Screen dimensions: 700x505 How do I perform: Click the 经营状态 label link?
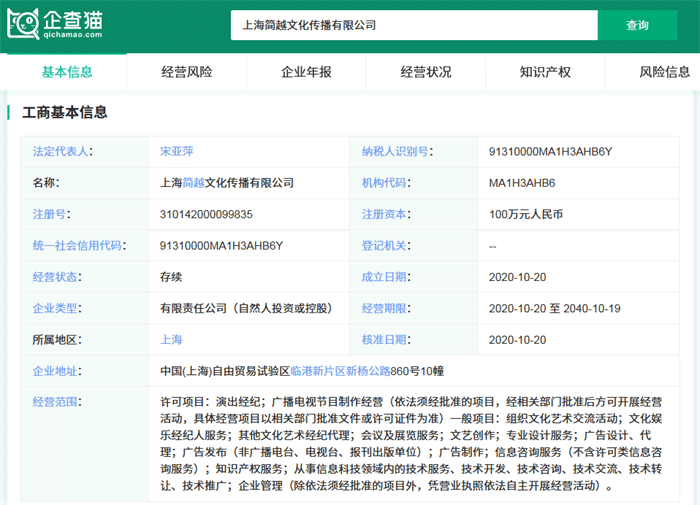[x=54, y=277]
